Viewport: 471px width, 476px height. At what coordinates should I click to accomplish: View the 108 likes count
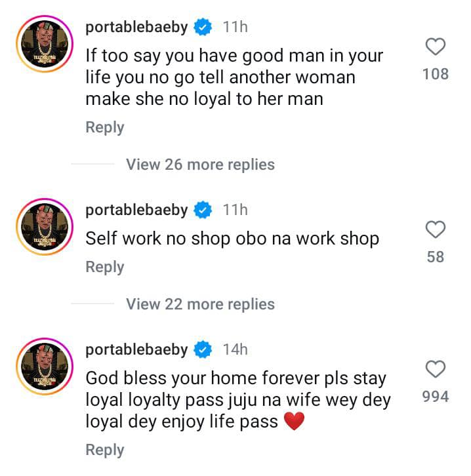[436, 74]
